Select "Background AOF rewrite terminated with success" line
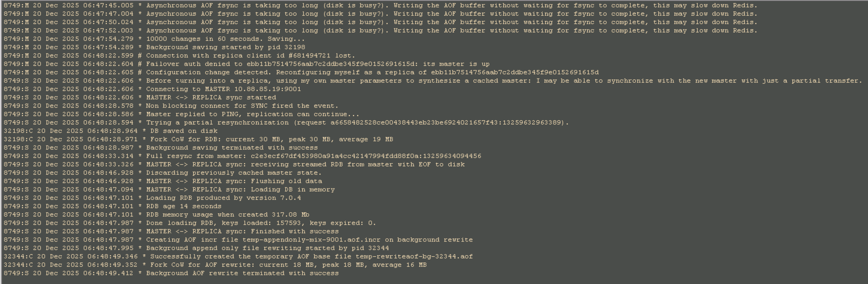The width and height of the screenshot is (868, 284). point(242,273)
